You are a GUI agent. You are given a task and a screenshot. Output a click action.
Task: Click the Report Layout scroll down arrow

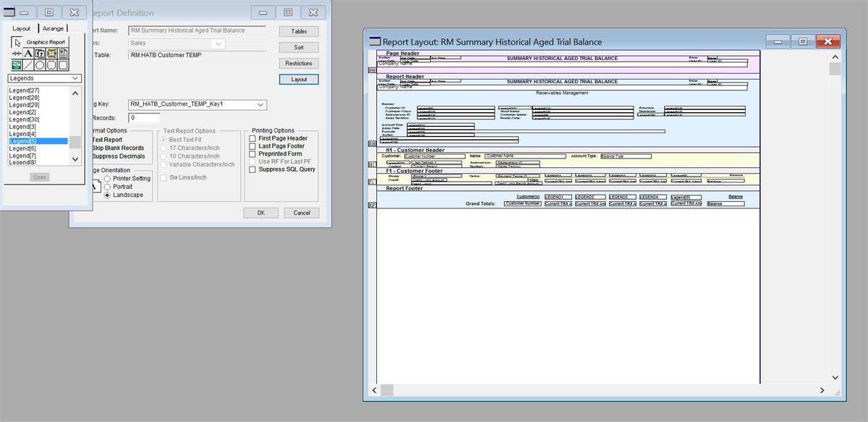point(835,377)
